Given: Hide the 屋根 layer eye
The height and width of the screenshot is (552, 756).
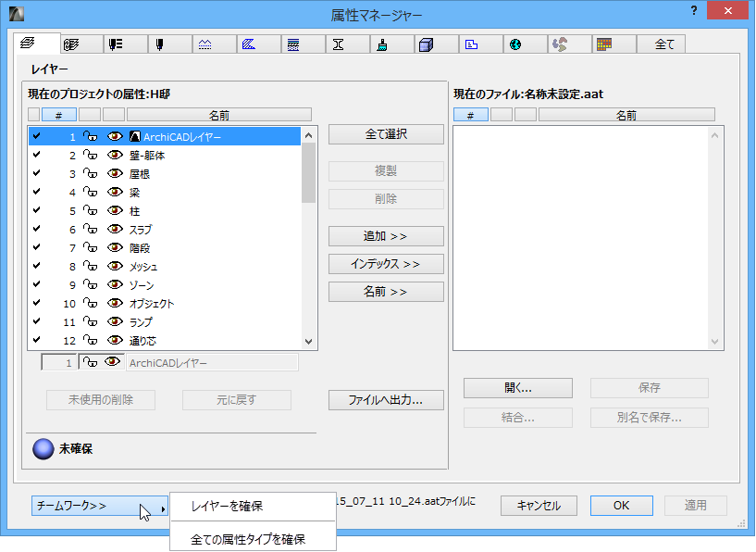Looking at the screenshot, I should (x=115, y=173).
